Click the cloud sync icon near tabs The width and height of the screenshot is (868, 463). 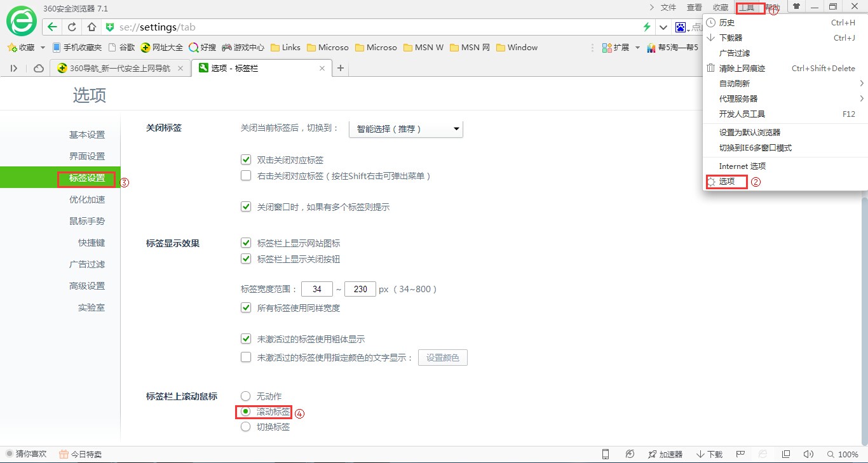(38, 68)
